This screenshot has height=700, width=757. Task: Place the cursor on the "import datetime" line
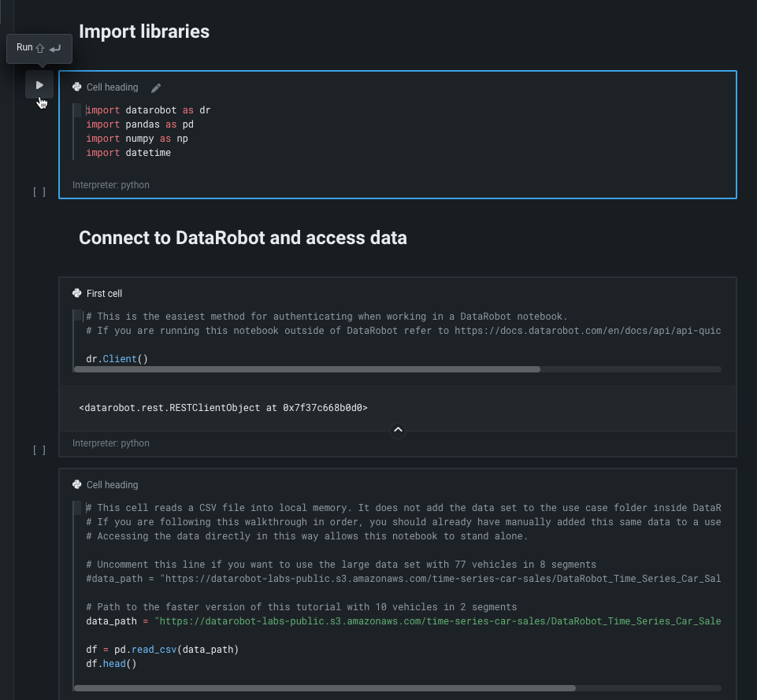click(x=148, y=153)
